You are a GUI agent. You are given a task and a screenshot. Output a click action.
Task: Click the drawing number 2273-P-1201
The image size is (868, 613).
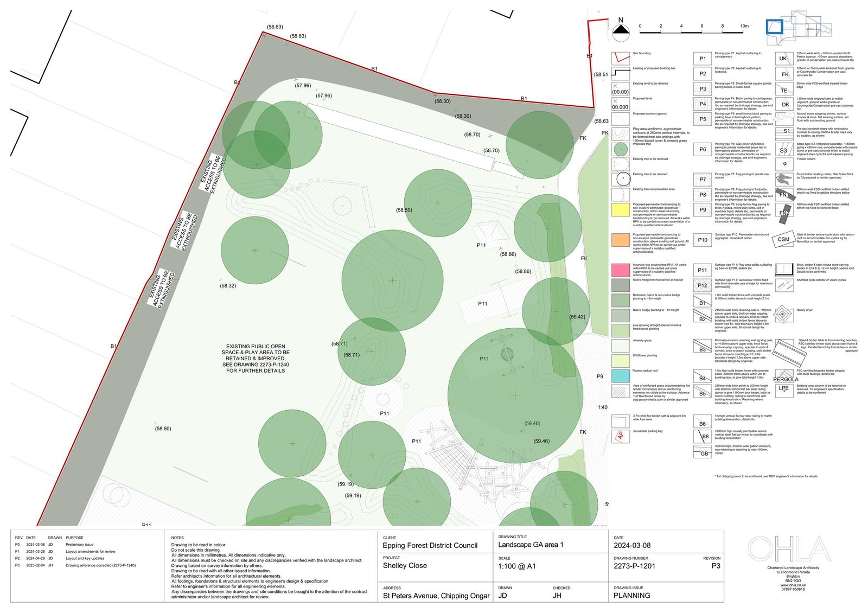tap(634, 566)
